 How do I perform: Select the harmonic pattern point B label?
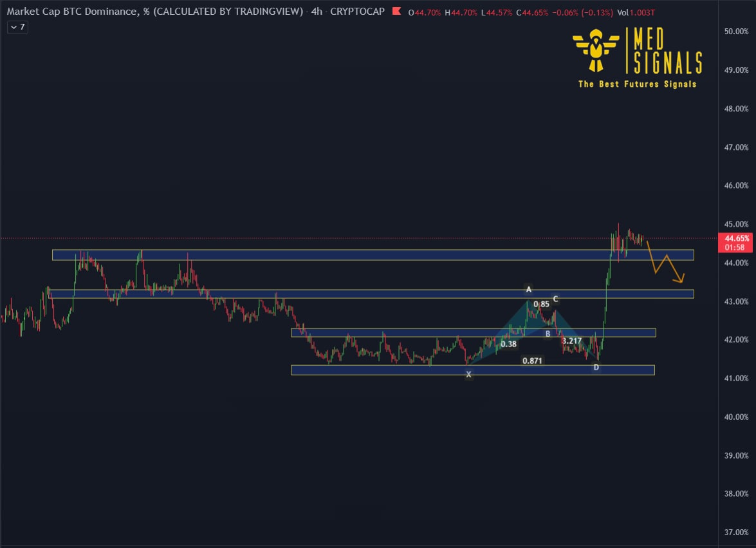548,334
